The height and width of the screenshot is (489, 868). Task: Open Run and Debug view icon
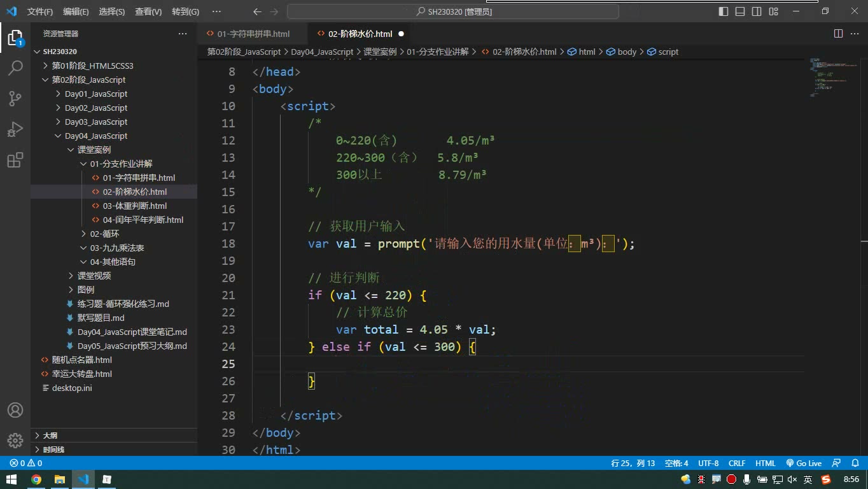15,129
